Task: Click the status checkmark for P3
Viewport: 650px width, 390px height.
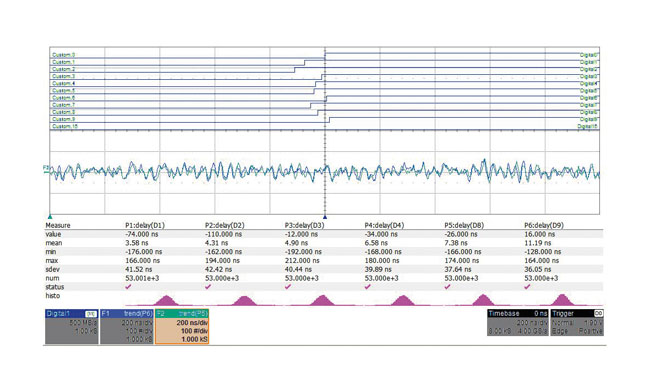Action: (288, 287)
